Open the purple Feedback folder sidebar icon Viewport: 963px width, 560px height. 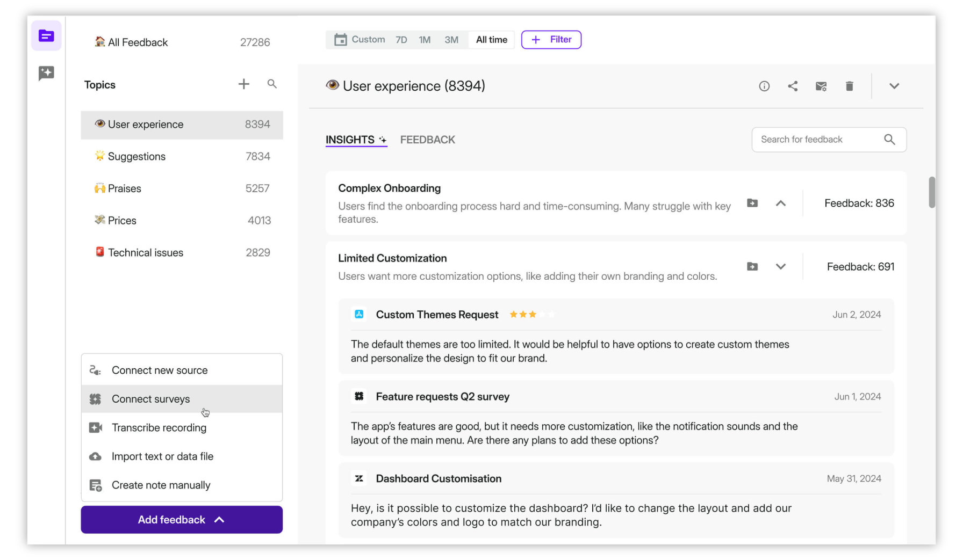pyautogui.click(x=46, y=35)
